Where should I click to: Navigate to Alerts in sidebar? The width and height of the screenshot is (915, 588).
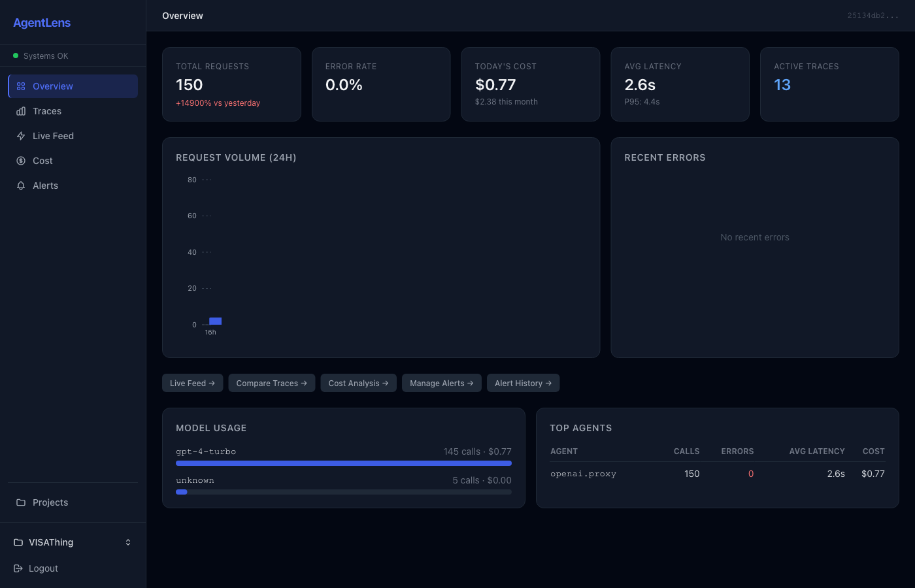pyautogui.click(x=73, y=186)
